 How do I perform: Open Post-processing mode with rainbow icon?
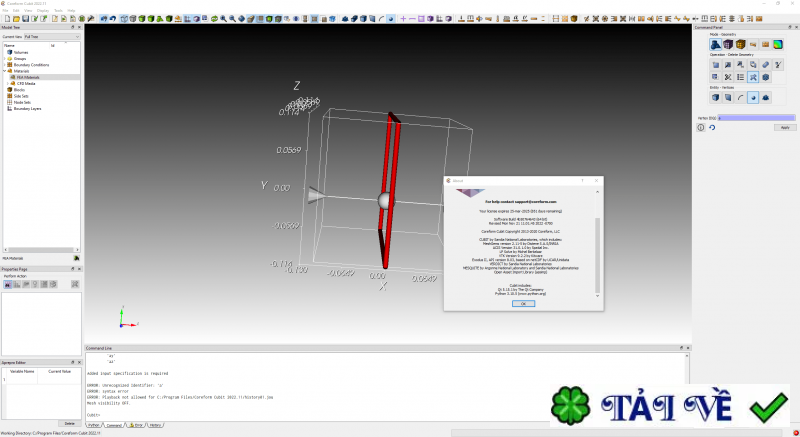point(777,44)
